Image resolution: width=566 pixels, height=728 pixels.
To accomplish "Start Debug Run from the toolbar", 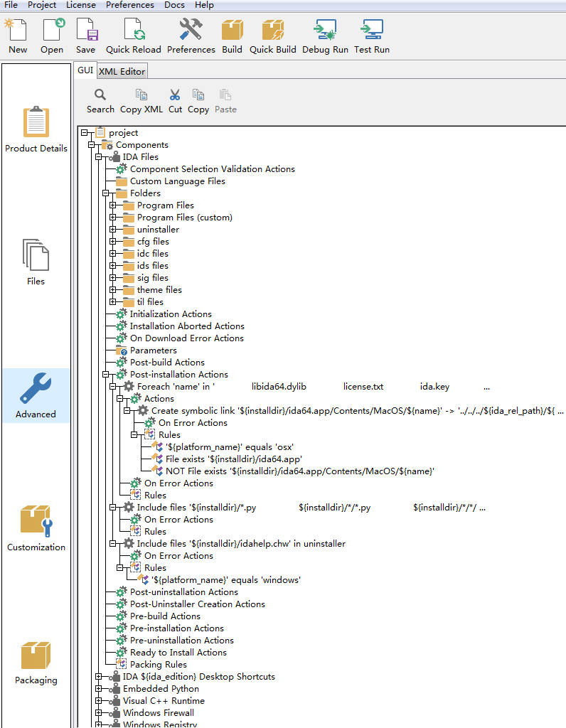I will 325,30.
